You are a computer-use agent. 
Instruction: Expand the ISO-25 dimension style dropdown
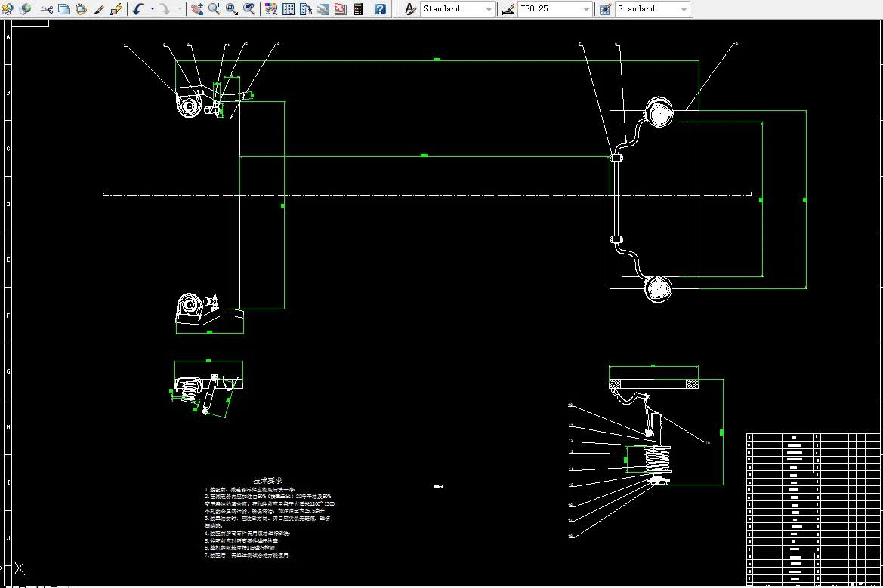585,9
